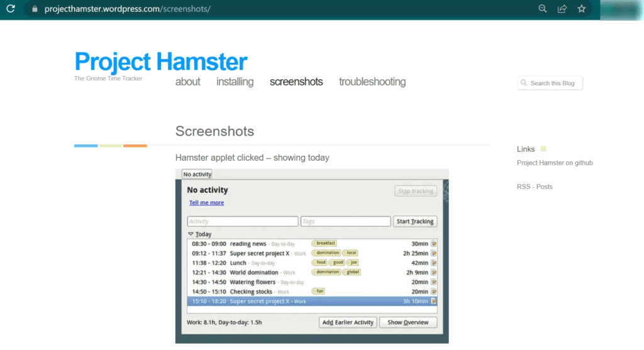Click edit icon for reading news row

tap(433, 243)
